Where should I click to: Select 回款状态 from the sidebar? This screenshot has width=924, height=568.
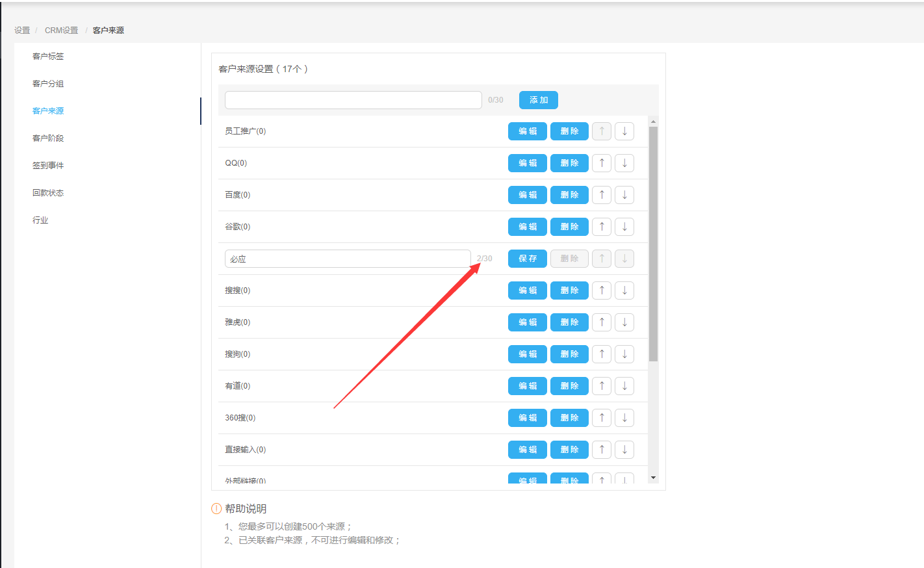click(x=48, y=193)
